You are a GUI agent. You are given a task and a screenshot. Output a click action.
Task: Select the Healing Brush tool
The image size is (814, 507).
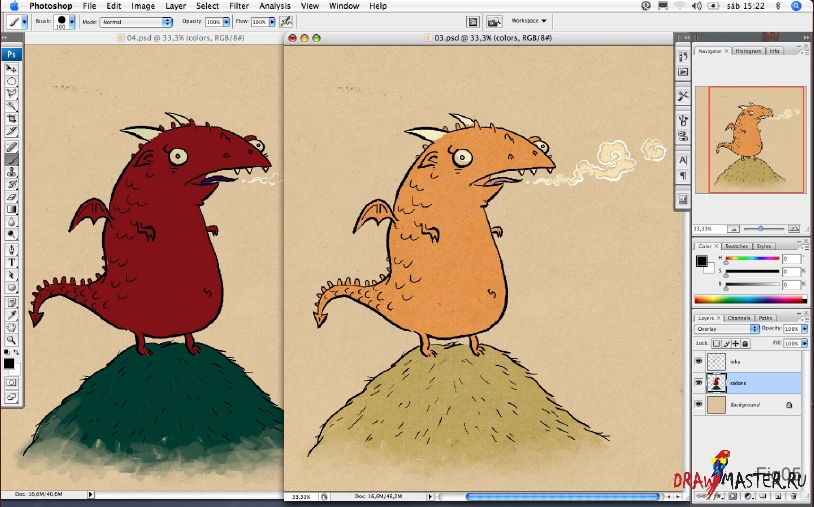coord(11,147)
